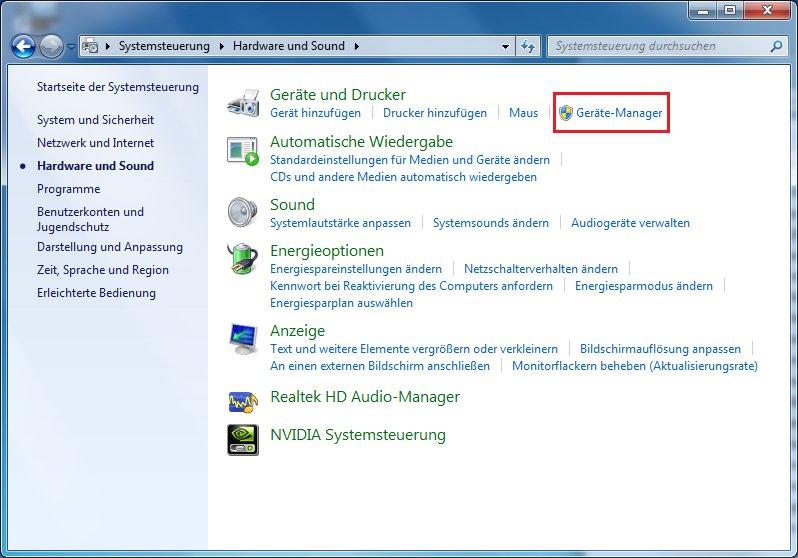This screenshot has height=558, width=798.
Task: Click the refresh button next to address bar
Action: pos(528,46)
